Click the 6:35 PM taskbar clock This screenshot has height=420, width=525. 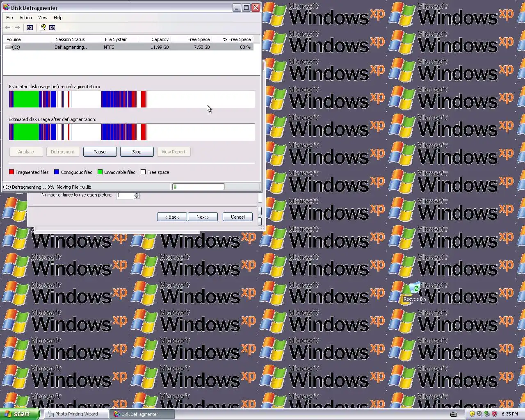tap(509, 414)
